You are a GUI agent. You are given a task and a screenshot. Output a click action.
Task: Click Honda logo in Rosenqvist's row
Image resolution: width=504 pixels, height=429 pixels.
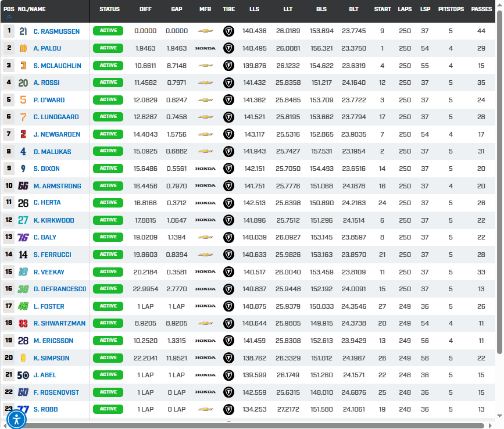coord(205,392)
